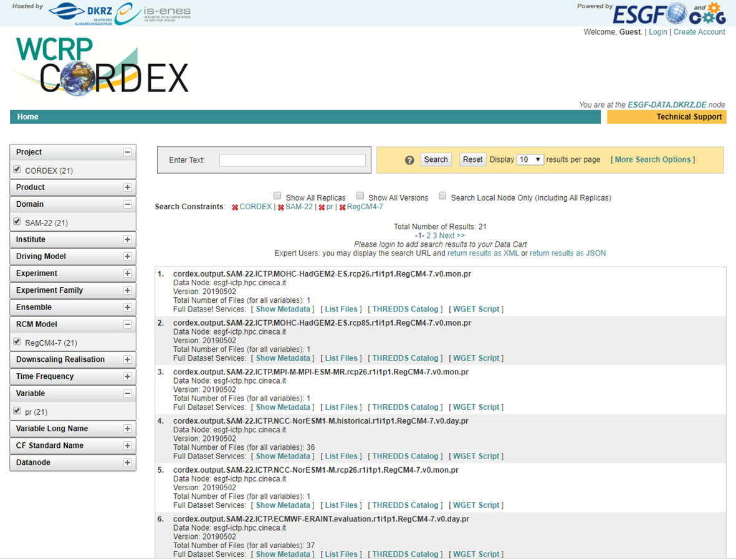Expand the Datanode facet
Viewport: 736px width, 560px height.
tap(127, 462)
